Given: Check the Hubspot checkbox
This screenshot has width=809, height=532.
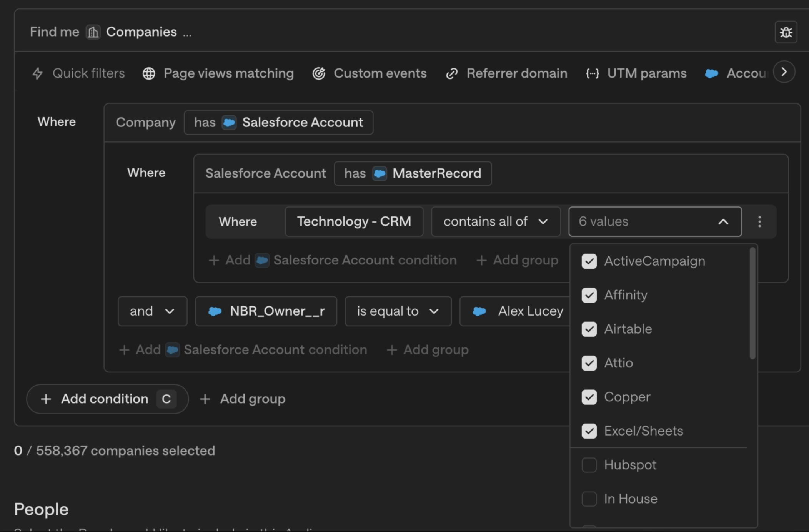Looking at the screenshot, I should click(x=589, y=465).
